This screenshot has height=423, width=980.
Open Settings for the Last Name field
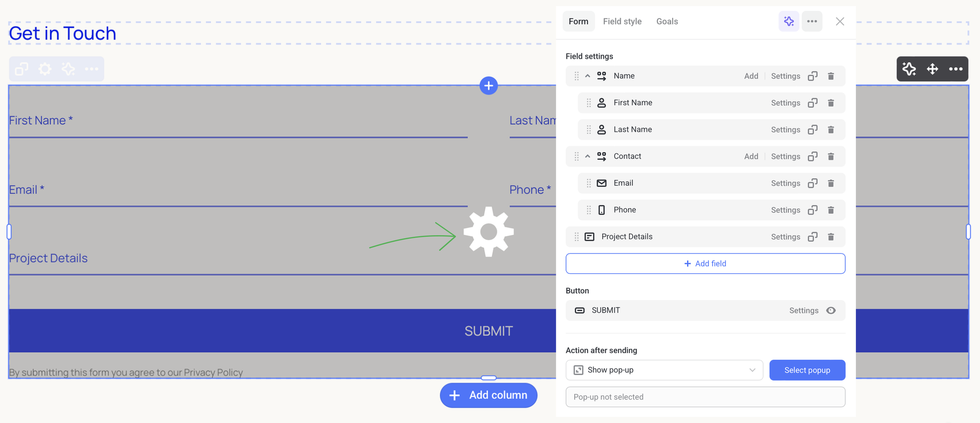click(x=785, y=130)
